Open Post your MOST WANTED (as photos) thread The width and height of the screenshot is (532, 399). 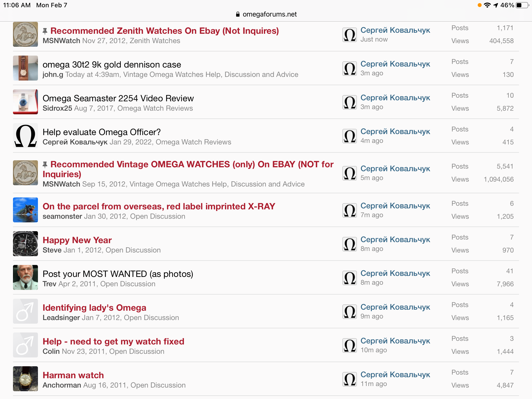click(x=118, y=274)
